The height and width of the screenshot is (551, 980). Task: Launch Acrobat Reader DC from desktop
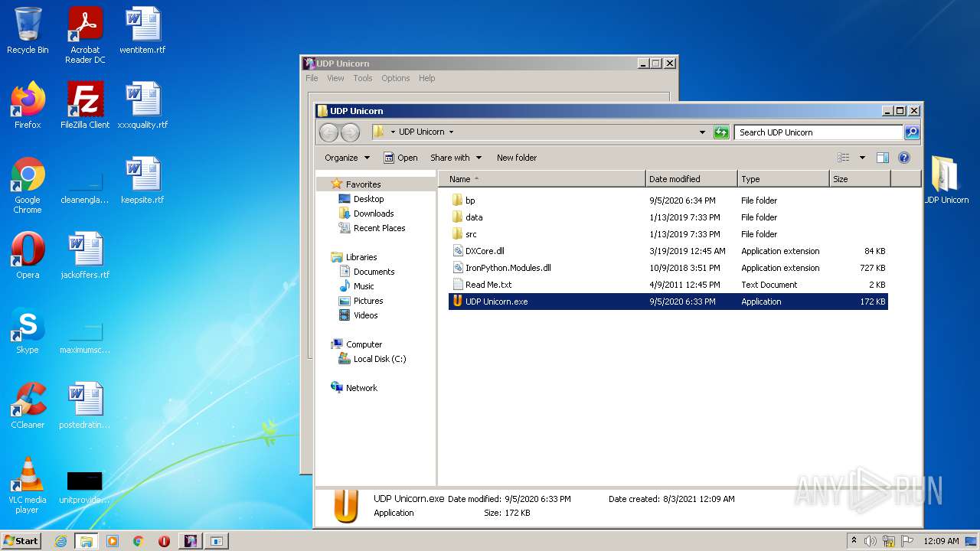click(x=85, y=35)
